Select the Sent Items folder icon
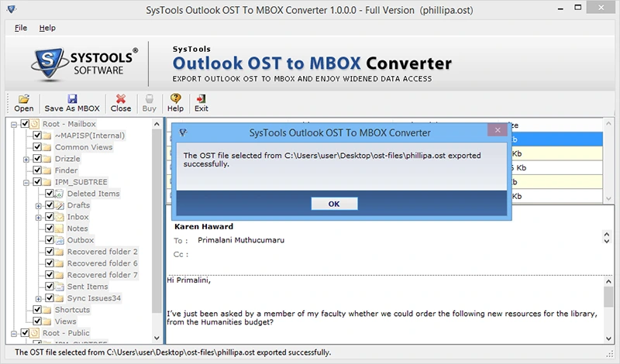The width and height of the screenshot is (620, 364). 59,287
